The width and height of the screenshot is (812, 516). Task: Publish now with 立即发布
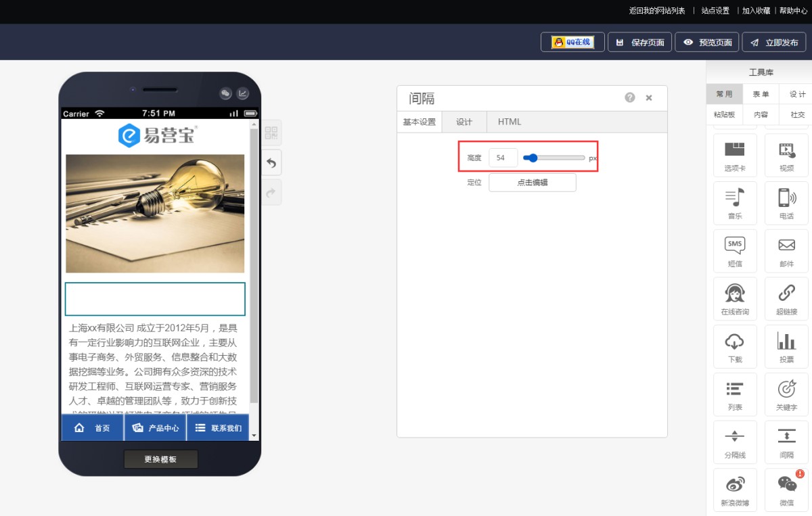[x=774, y=42]
